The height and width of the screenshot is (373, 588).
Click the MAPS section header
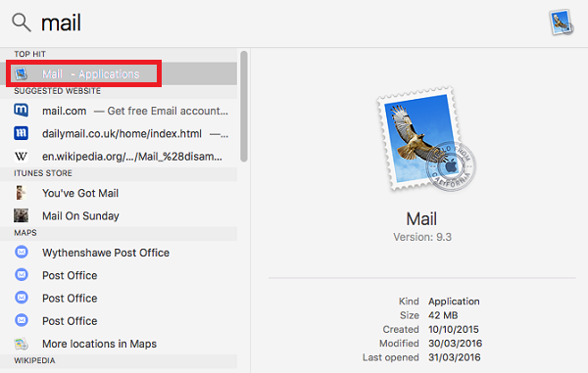point(25,233)
